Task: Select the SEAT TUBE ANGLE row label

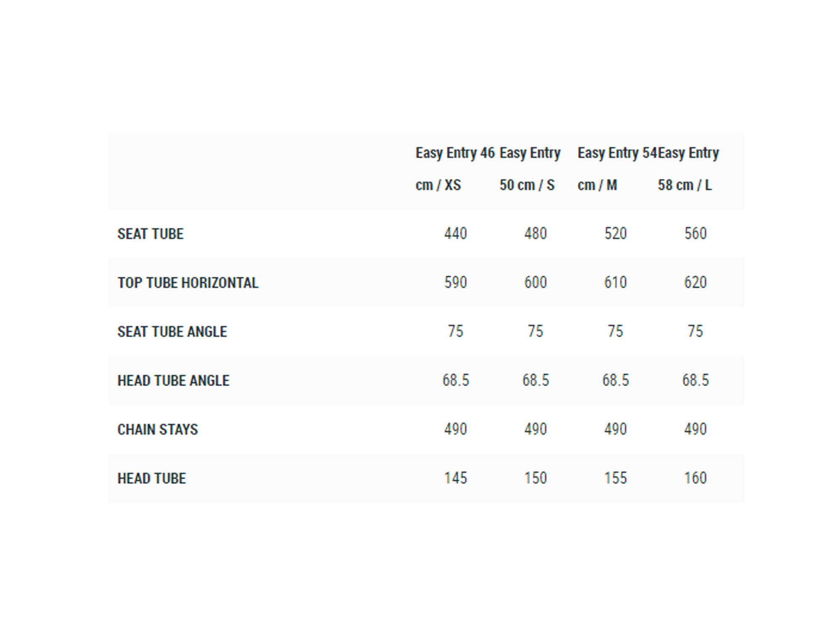Action: tap(172, 332)
